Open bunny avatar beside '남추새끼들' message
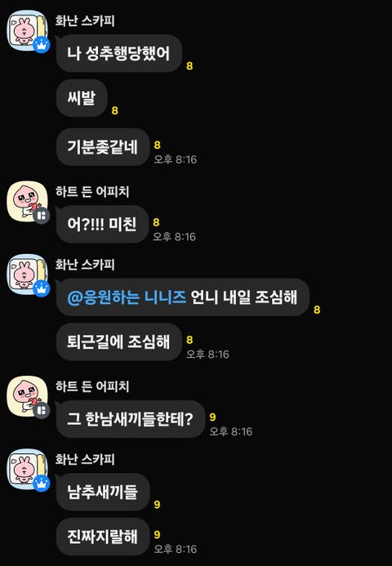This screenshot has height=566, width=392. (28, 469)
